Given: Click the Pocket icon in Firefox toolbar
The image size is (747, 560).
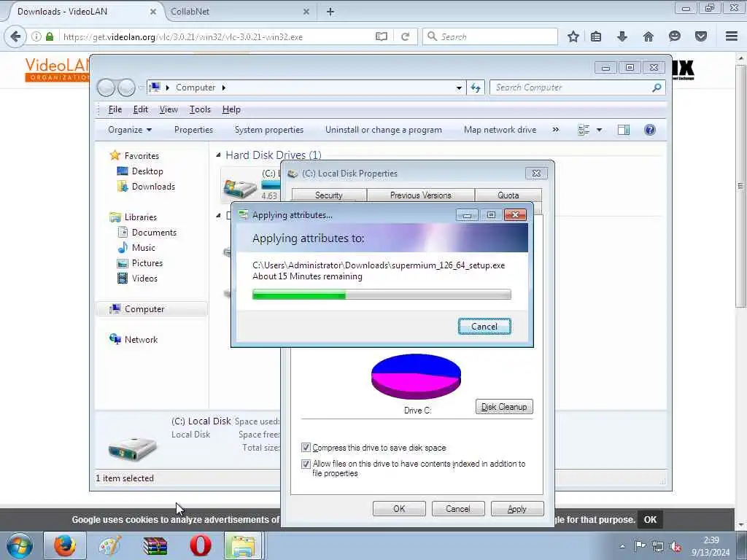Looking at the screenshot, I should click(x=701, y=36).
